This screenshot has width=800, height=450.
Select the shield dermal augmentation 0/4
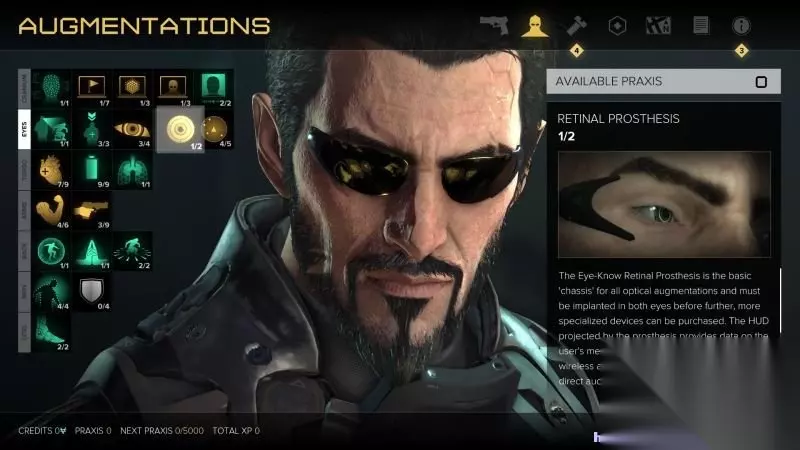click(x=92, y=292)
